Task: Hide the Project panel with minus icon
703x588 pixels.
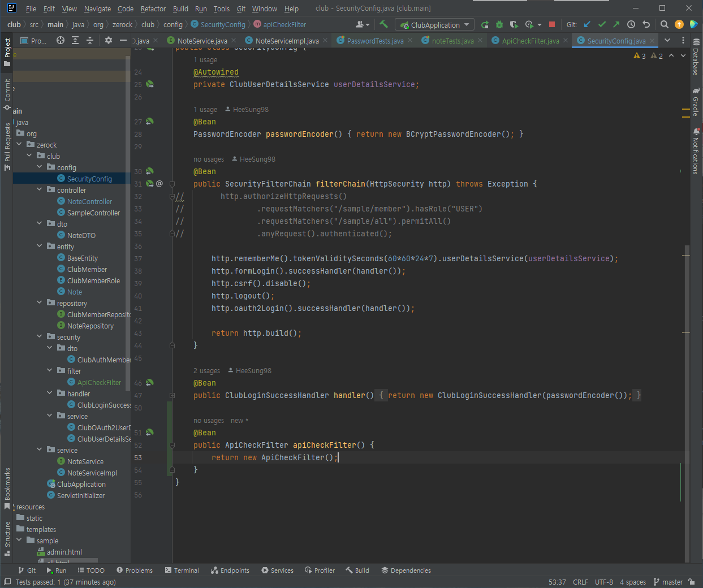Action: pyautogui.click(x=123, y=40)
